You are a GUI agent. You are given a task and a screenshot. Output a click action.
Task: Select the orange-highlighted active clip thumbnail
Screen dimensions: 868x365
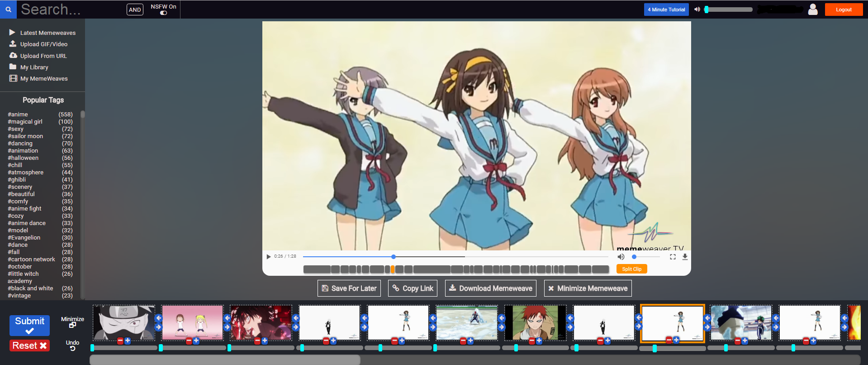click(673, 323)
